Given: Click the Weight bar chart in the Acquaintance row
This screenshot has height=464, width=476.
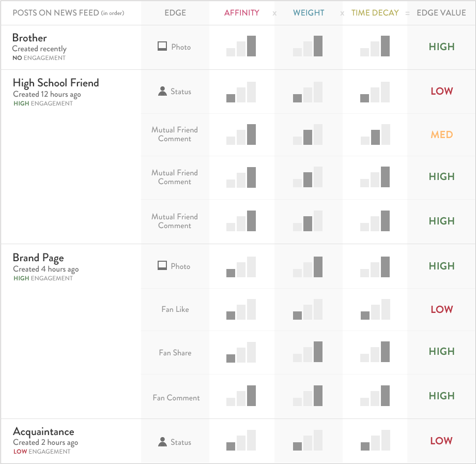Looking at the screenshot, I should (x=308, y=441).
